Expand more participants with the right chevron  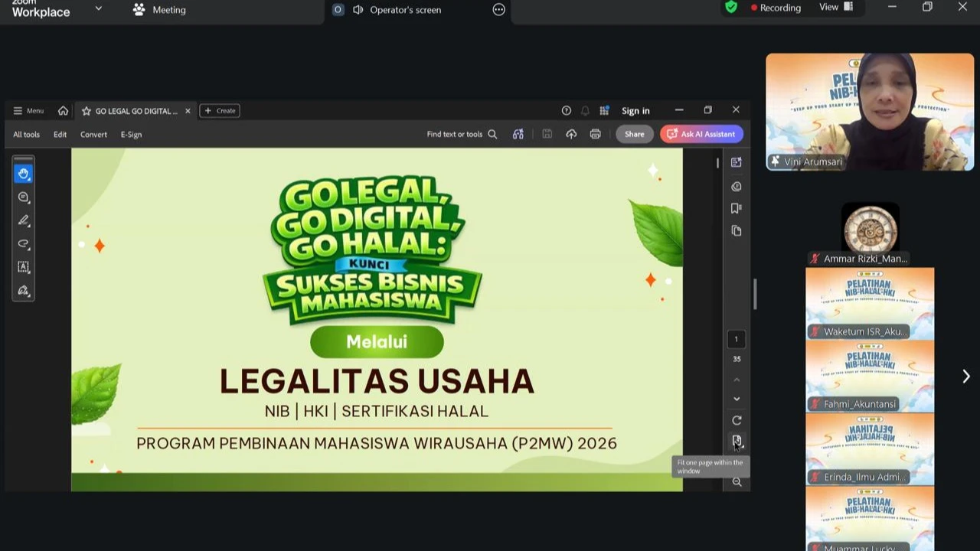click(965, 376)
